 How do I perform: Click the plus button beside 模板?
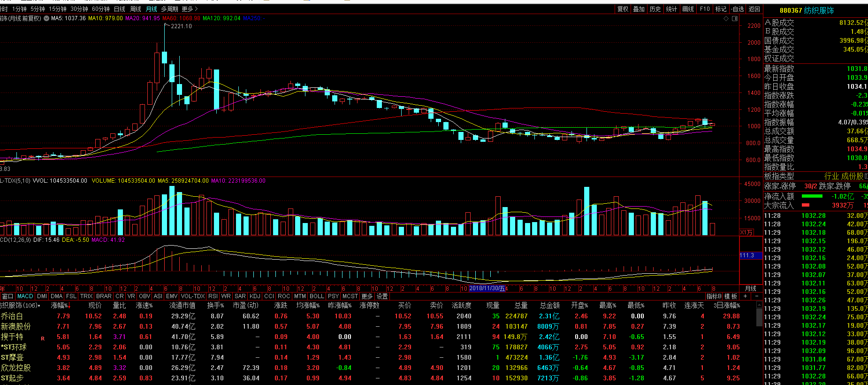tap(745, 296)
